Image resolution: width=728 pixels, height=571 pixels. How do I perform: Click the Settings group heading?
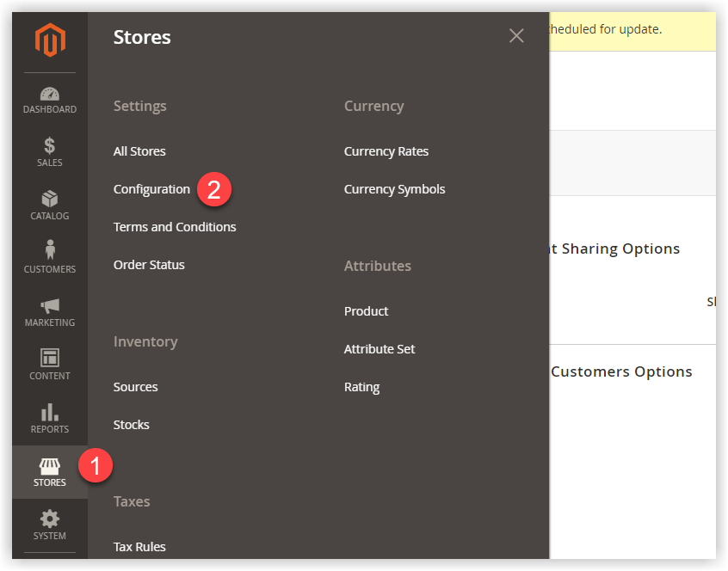(x=139, y=107)
